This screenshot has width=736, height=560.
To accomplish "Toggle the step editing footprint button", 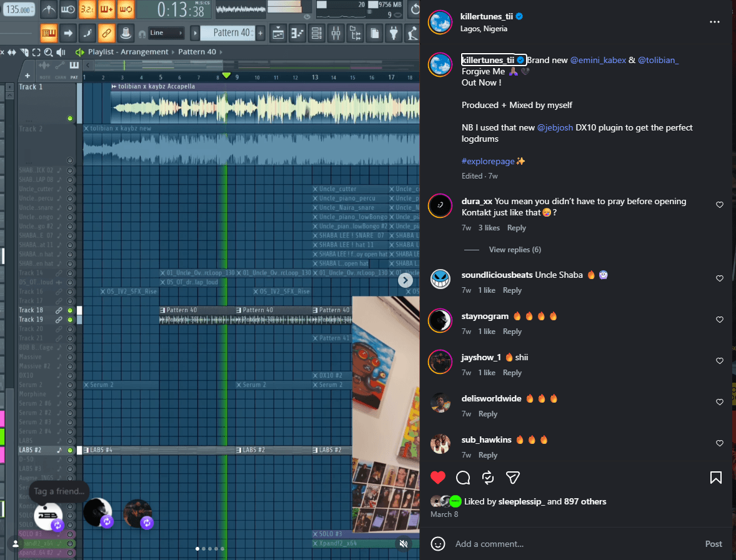I will point(87,33).
